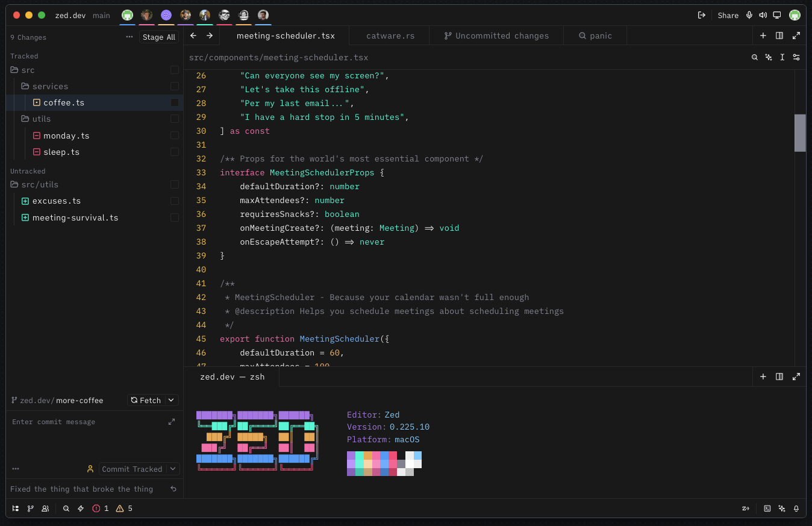Open the Fetch dropdown arrow
The image size is (812, 526).
pyautogui.click(x=171, y=400)
